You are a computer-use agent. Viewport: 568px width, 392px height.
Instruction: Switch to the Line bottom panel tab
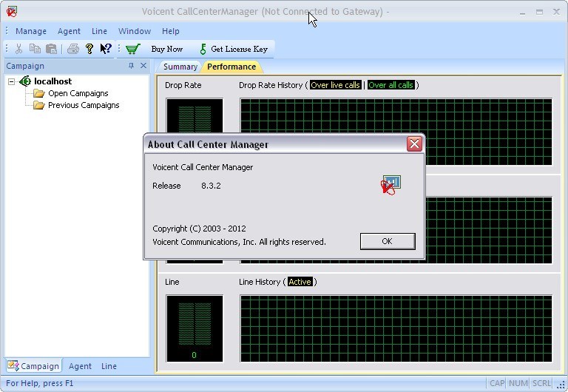(109, 366)
